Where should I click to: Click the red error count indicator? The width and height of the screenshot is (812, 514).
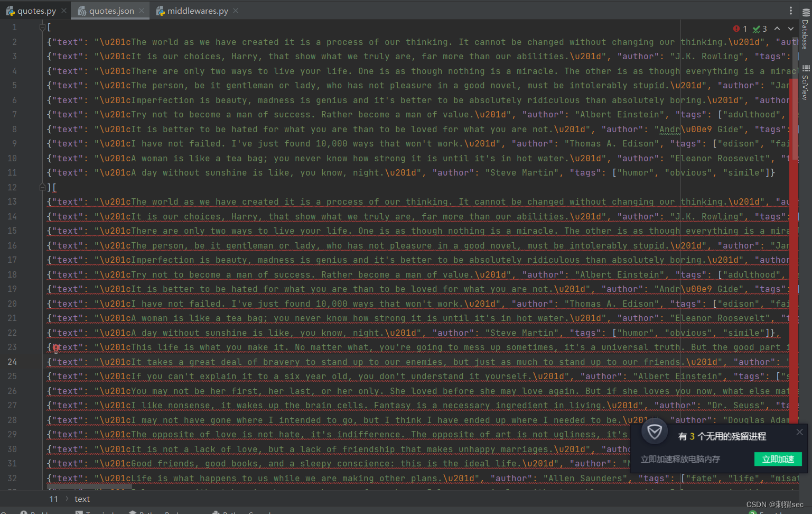740,29
